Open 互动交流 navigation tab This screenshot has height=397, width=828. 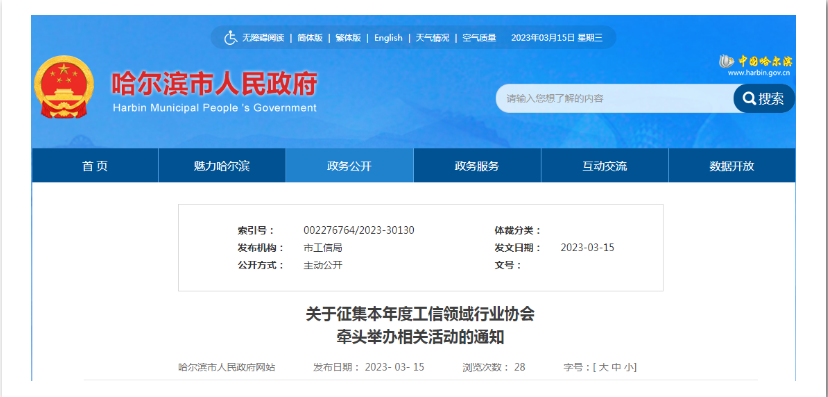[x=605, y=166]
